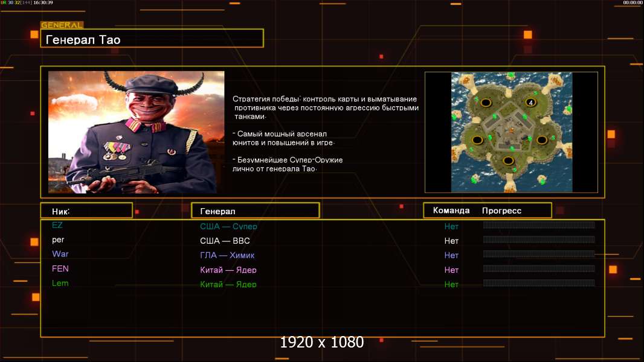Viewport: 644px width, 362px height.
Task: Select start position 4 on the map
Action: [x=530, y=103]
